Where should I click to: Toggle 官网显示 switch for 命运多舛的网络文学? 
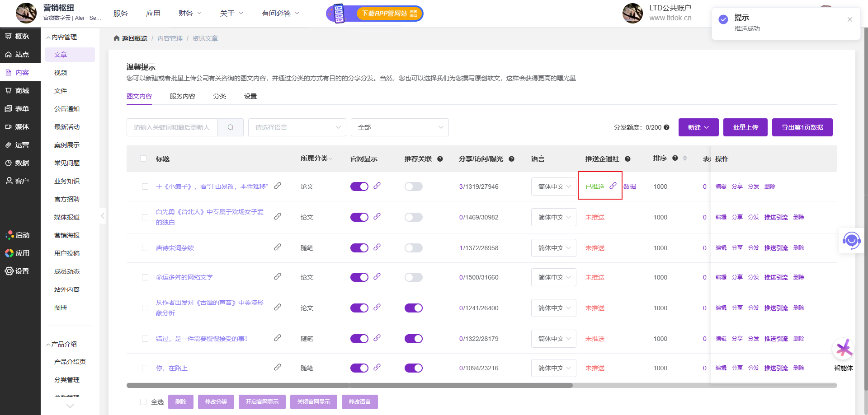(x=359, y=277)
